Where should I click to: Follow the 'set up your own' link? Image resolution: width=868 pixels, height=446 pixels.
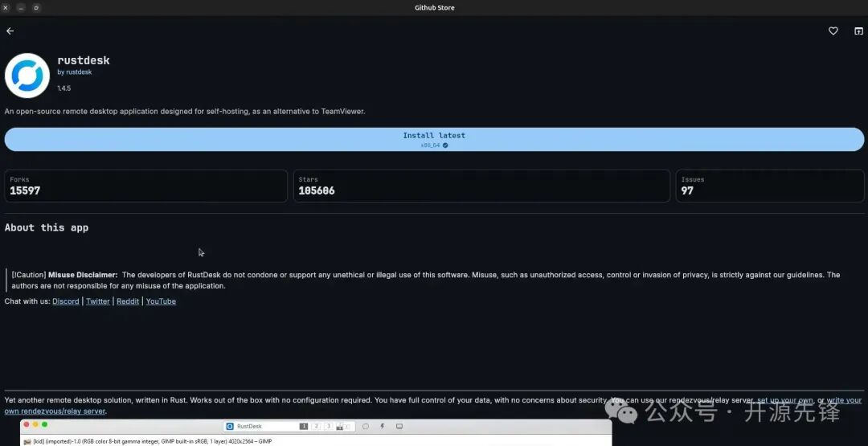785,400
